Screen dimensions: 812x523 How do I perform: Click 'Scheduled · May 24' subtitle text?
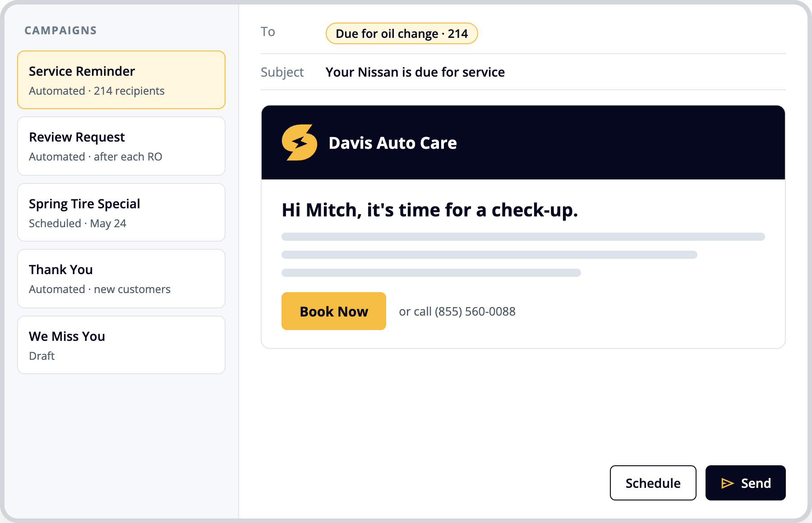click(78, 224)
